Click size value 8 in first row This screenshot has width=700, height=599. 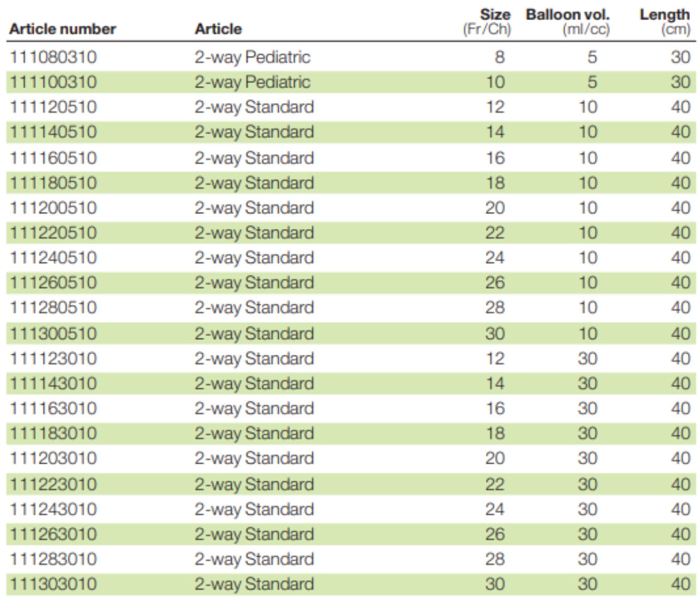(x=500, y=57)
